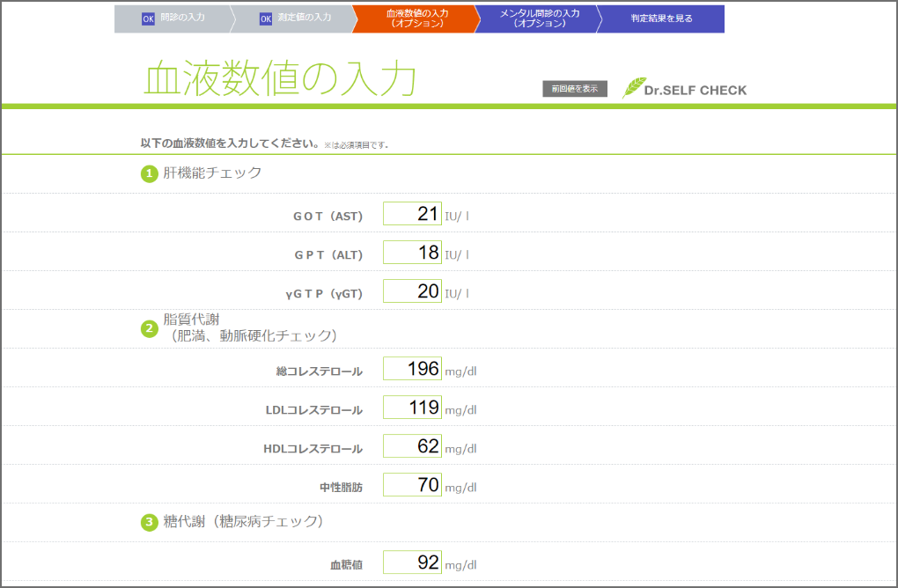This screenshot has height=588, width=898.
Task: Click the 血液数値の入力 page title
Action: [280, 77]
